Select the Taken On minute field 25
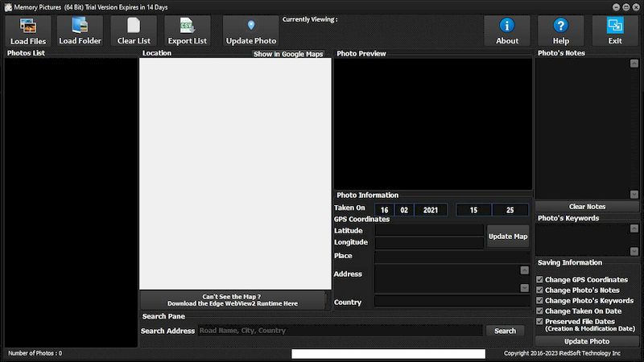This screenshot has width=644, height=362. (510, 210)
